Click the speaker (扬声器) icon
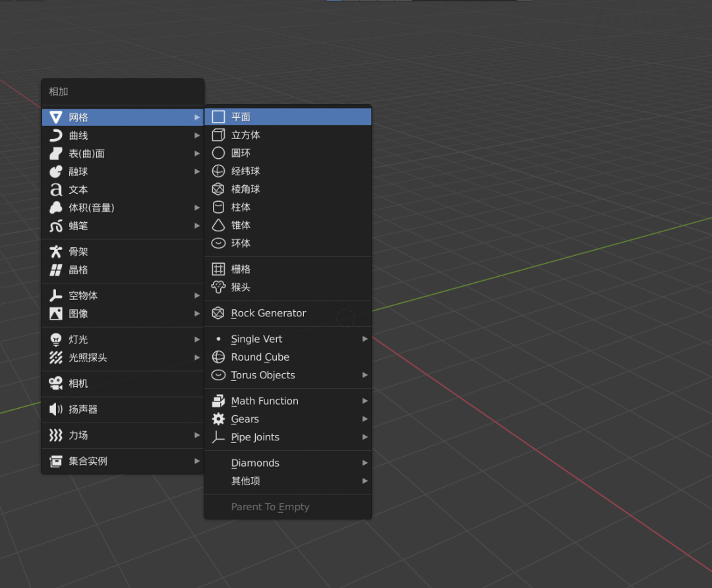This screenshot has height=588, width=712. 56,409
